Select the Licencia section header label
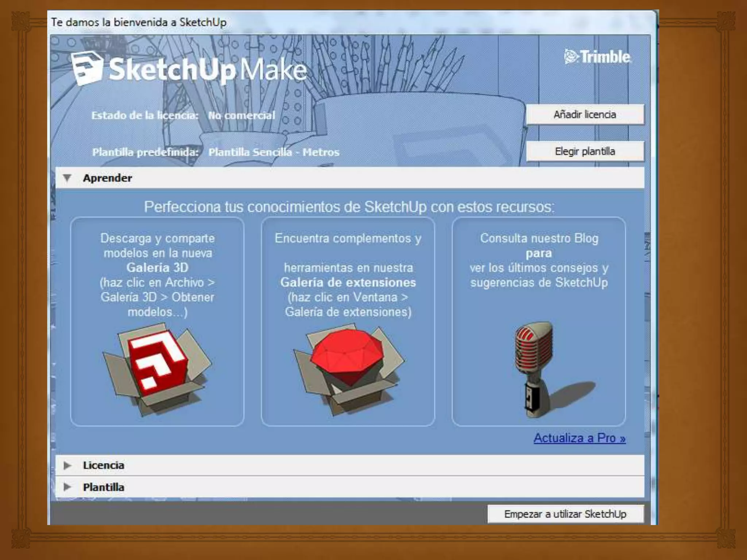747x560 pixels. pyautogui.click(x=104, y=465)
